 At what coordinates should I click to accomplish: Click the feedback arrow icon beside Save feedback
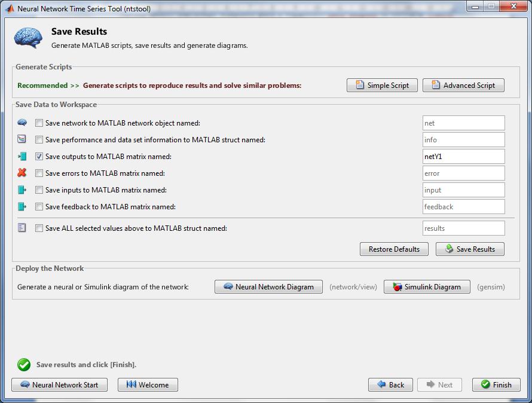pos(22,206)
